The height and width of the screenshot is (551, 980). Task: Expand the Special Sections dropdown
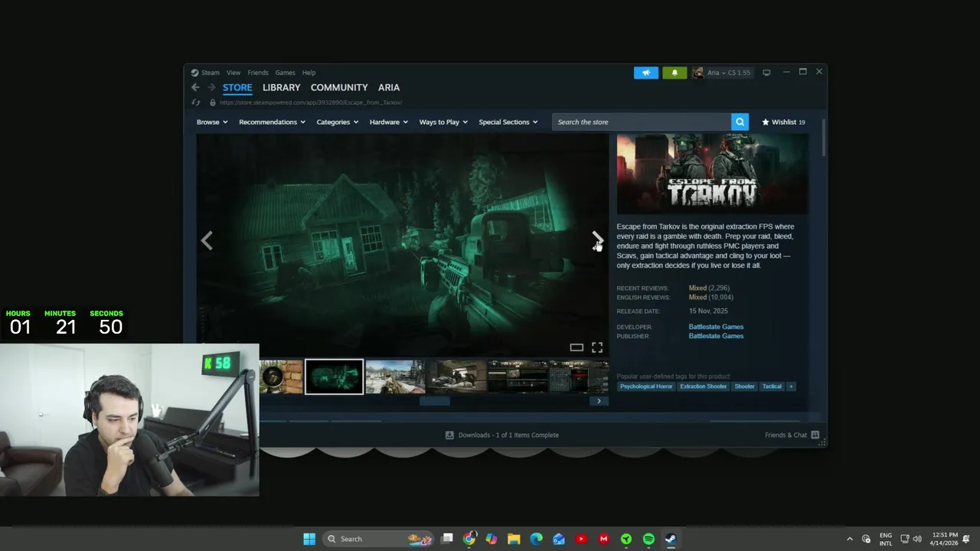508,122
